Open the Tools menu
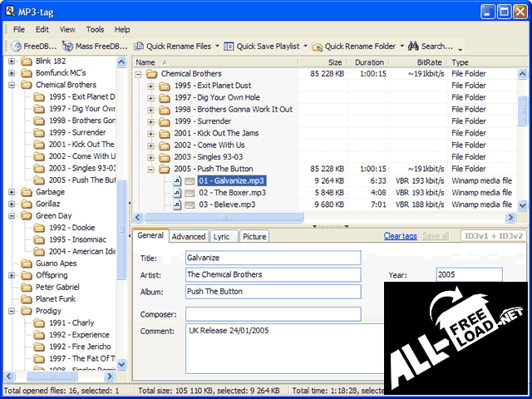532x399 pixels. click(x=95, y=29)
